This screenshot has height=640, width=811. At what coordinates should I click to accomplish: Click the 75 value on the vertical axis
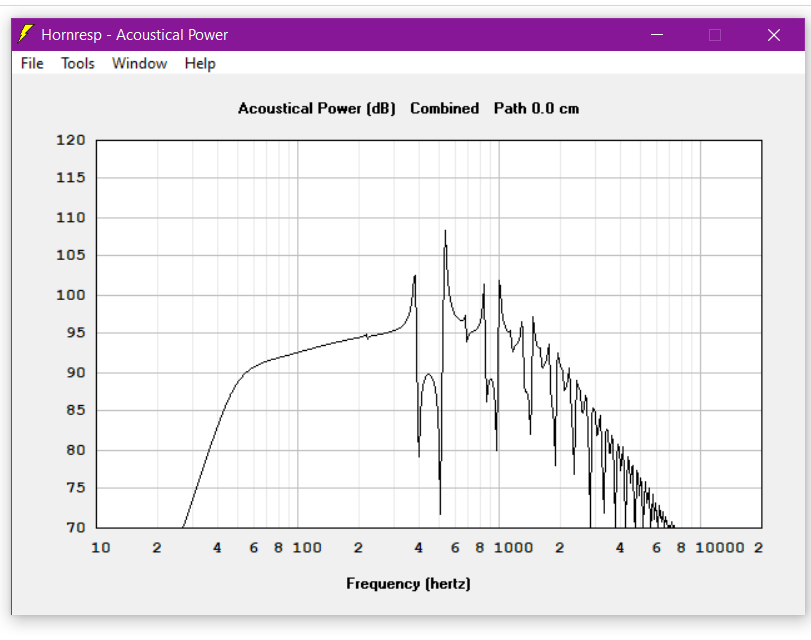(76, 488)
